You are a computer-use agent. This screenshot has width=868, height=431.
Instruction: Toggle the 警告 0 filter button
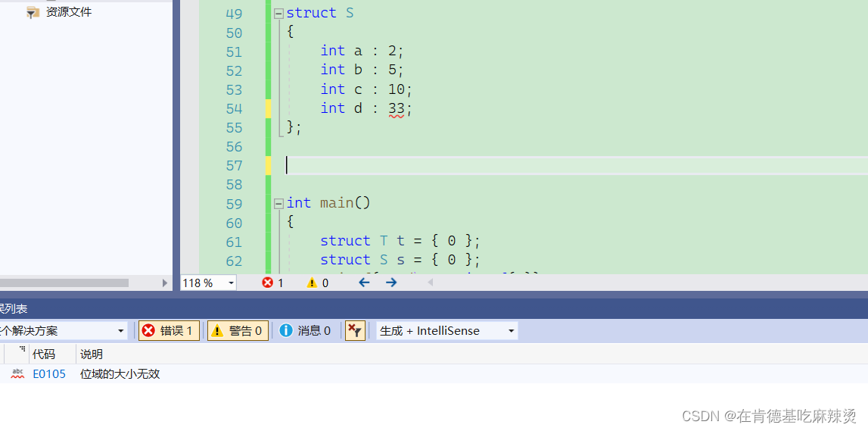click(238, 331)
